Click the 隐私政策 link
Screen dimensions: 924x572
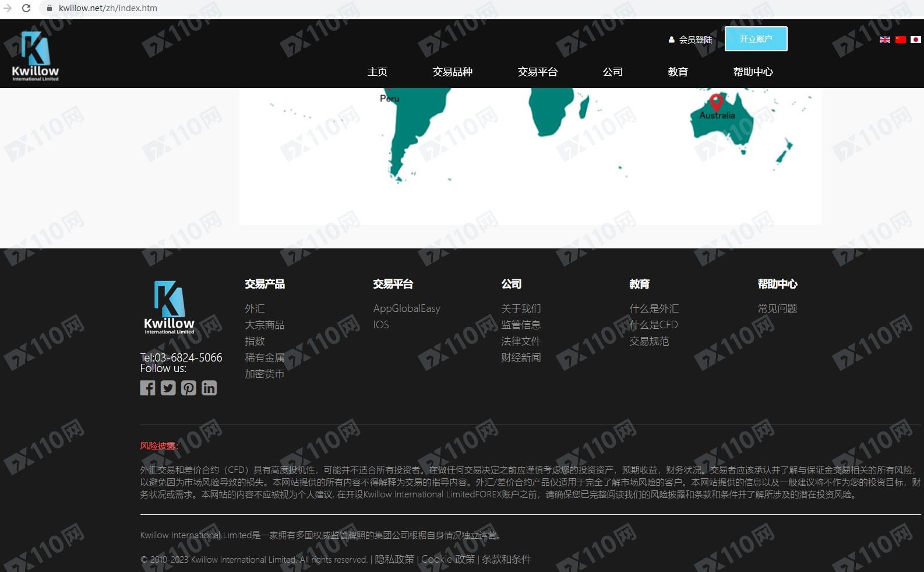tap(394, 559)
